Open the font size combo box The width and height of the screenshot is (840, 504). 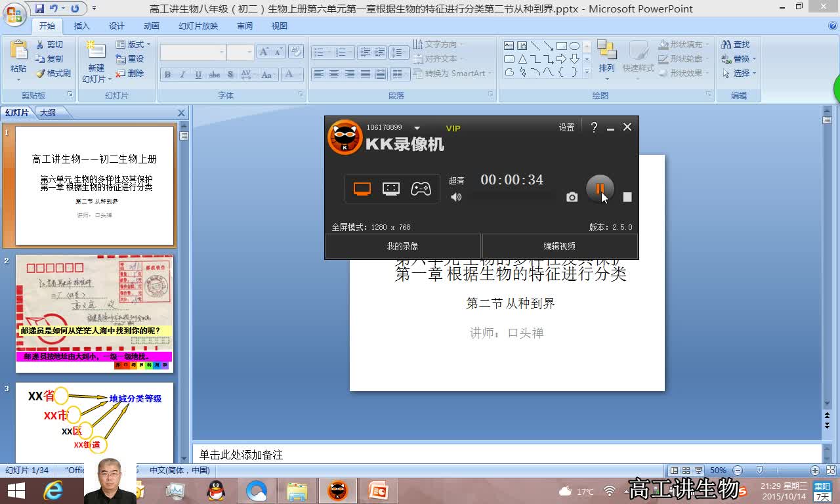tap(240, 52)
